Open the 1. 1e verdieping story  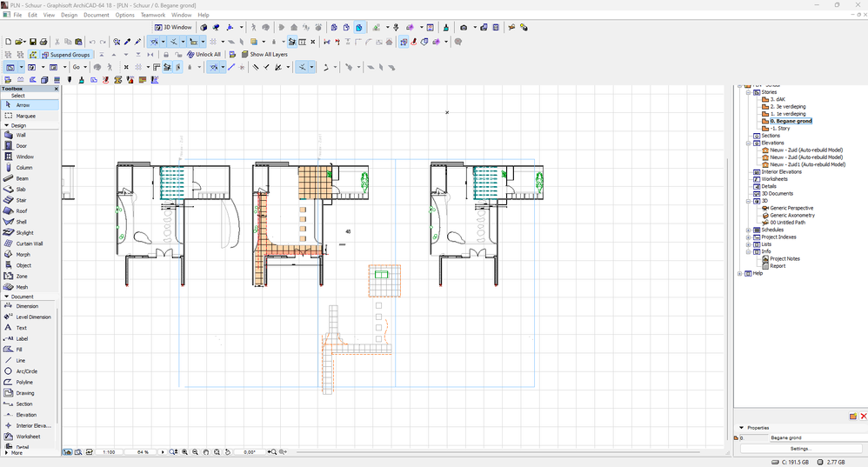tap(787, 114)
